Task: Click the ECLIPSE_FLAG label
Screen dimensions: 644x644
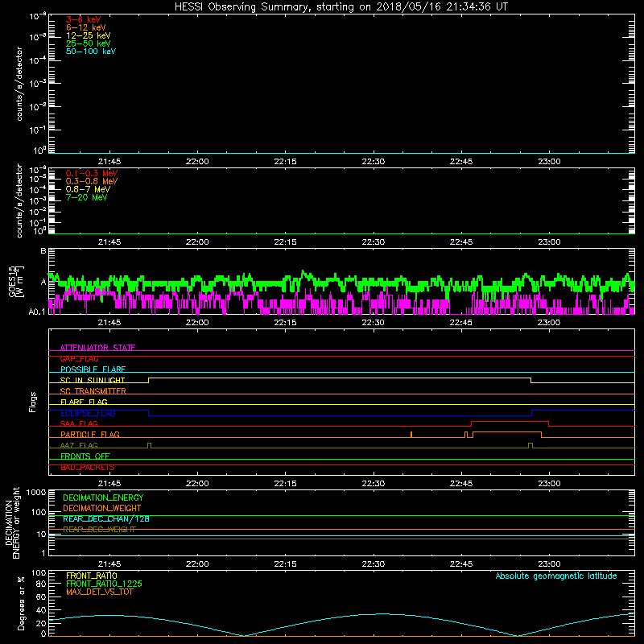Action: pos(88,413)
